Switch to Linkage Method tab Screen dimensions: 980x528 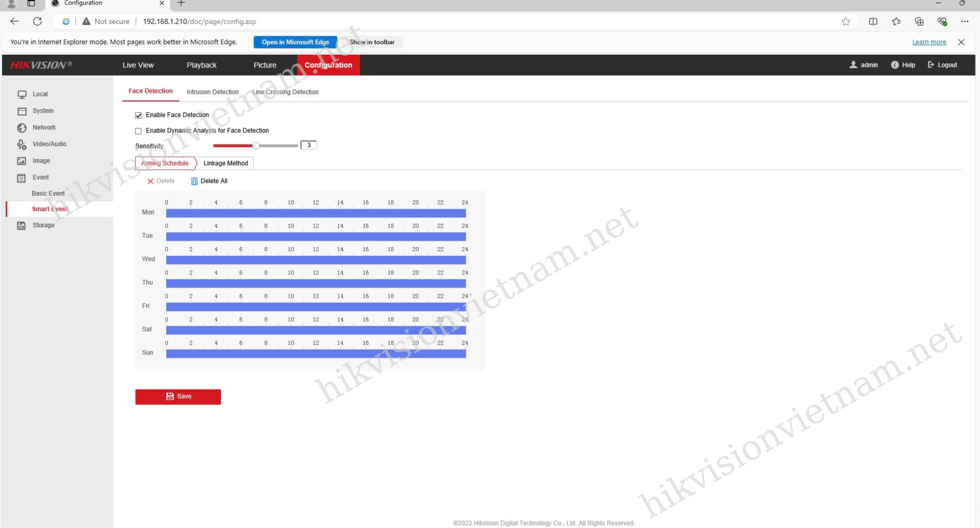[x=226, y=163]
